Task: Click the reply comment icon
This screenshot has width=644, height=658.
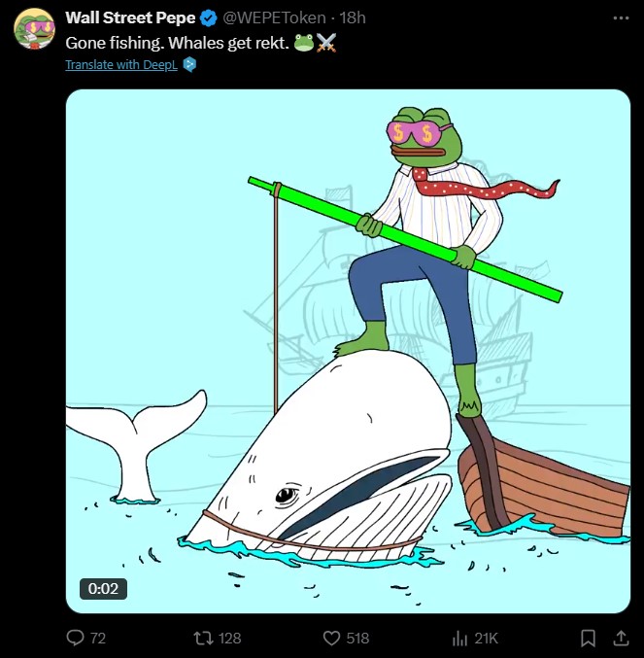Action: 75,638
